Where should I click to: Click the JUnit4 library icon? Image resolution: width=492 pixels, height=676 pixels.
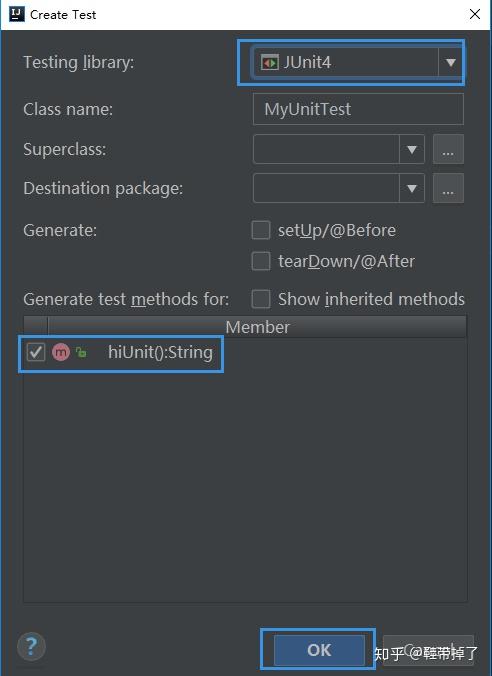(x=269, y=63)
